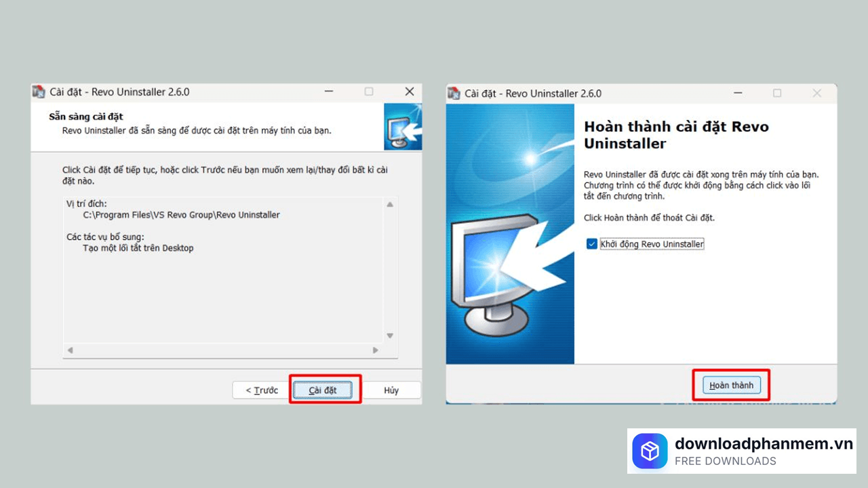Click the path "C:\Program Files\VS Revo Group\Revo Uninstaller"
The width and height of the screenshot is (868, 488).
pos(181,215)
